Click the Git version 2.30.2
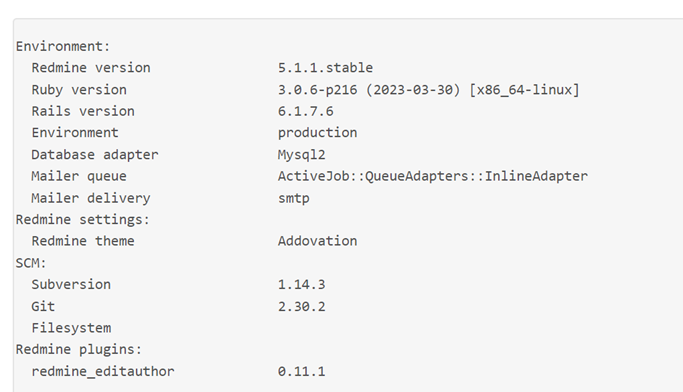 pos(301,306)
